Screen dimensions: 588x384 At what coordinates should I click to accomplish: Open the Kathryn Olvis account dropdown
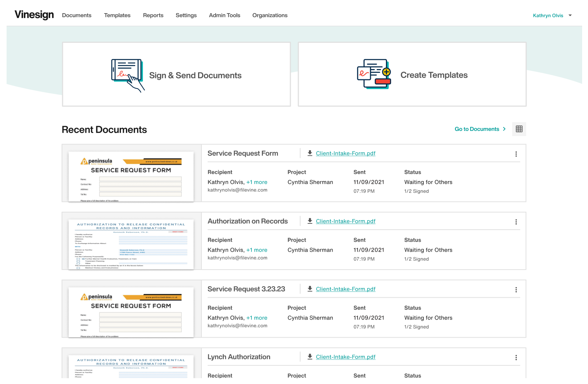552,15
